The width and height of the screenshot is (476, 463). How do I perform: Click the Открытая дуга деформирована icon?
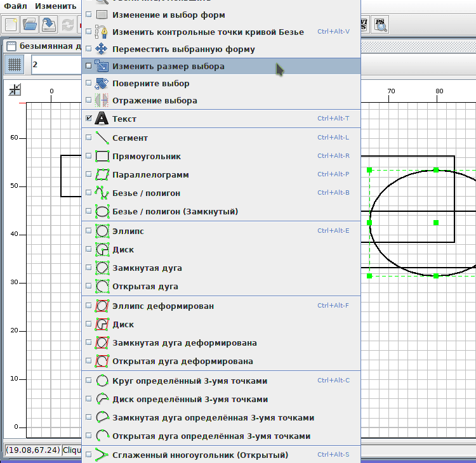102,362
